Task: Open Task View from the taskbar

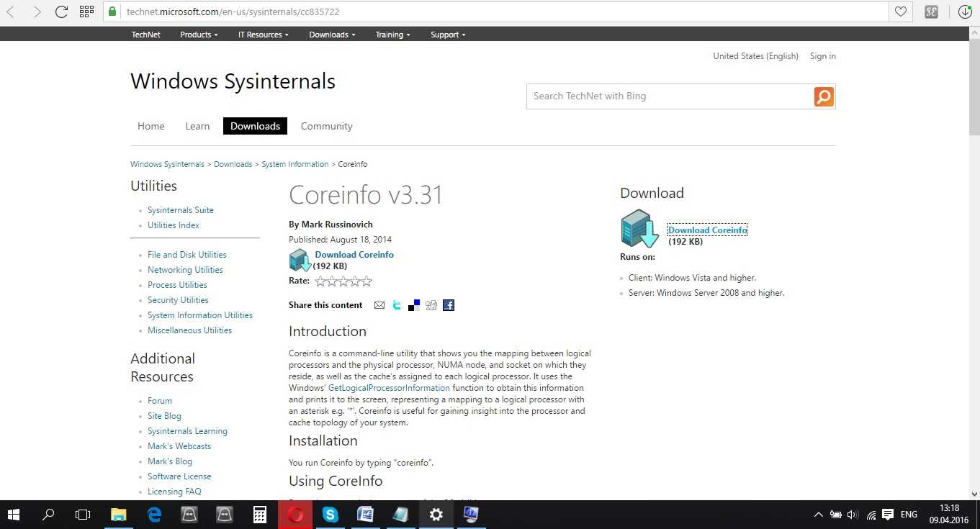Action: click(83, 515)
